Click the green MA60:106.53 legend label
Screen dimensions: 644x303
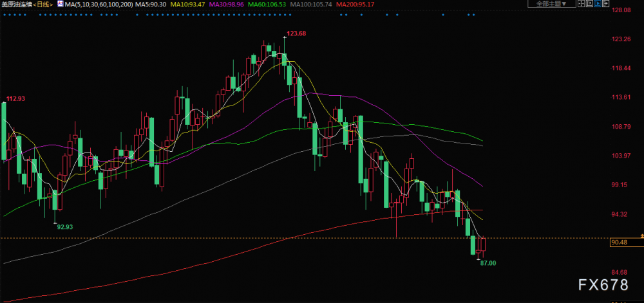pos(268,4)
